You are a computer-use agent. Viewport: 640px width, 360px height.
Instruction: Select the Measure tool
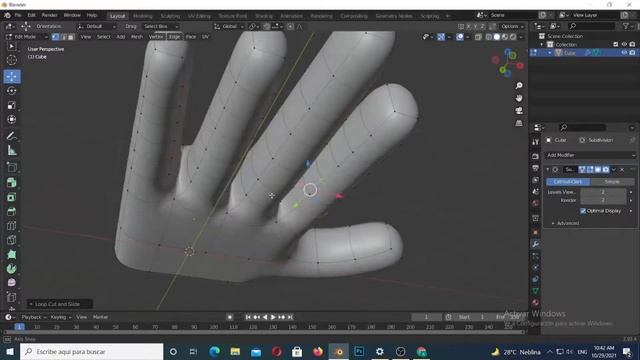click(11, 151)
